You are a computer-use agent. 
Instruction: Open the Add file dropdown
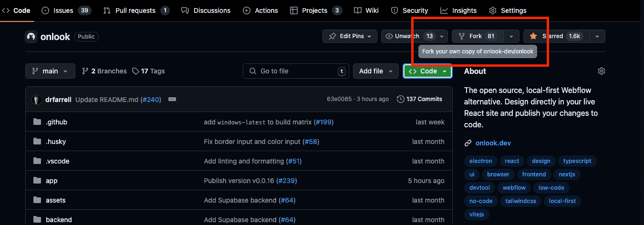375,71
